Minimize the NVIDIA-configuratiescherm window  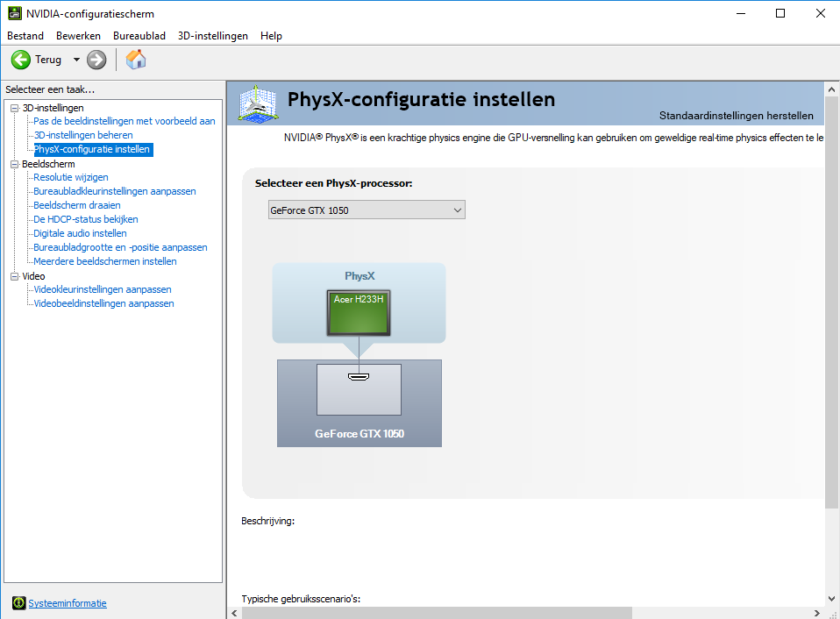point(741,13)
